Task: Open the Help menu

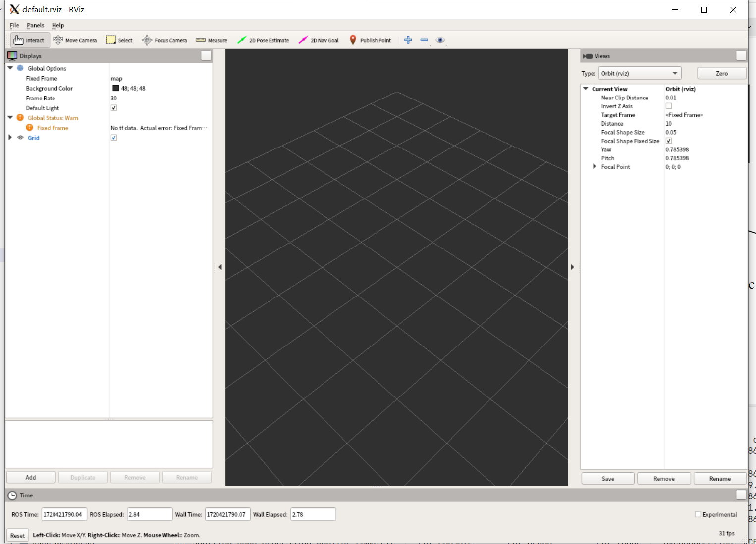Action: 58,25
